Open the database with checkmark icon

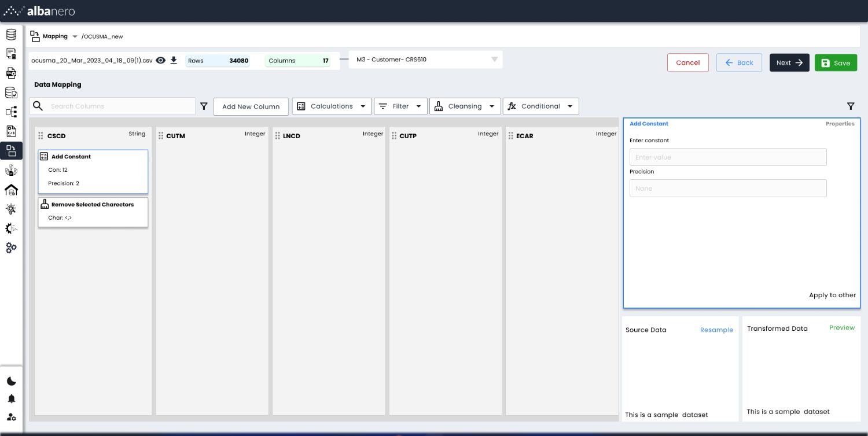[11, 93]
